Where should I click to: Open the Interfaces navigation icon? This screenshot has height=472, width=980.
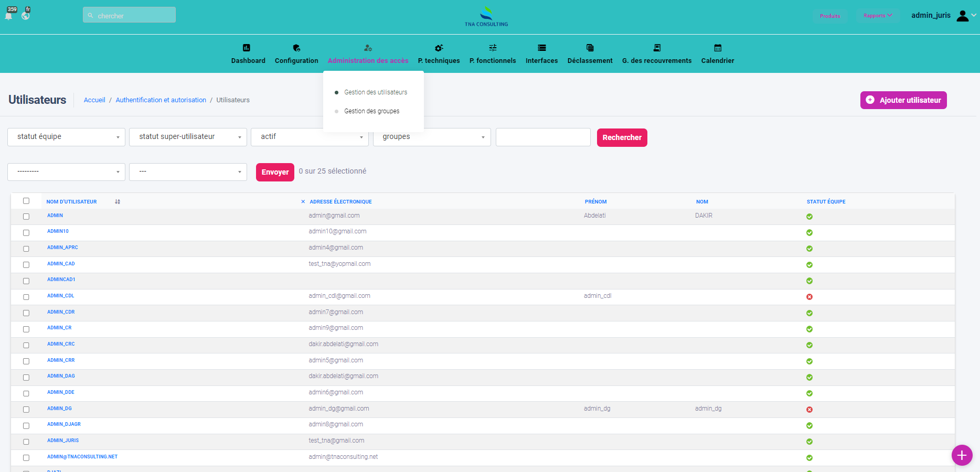point(542,48)
